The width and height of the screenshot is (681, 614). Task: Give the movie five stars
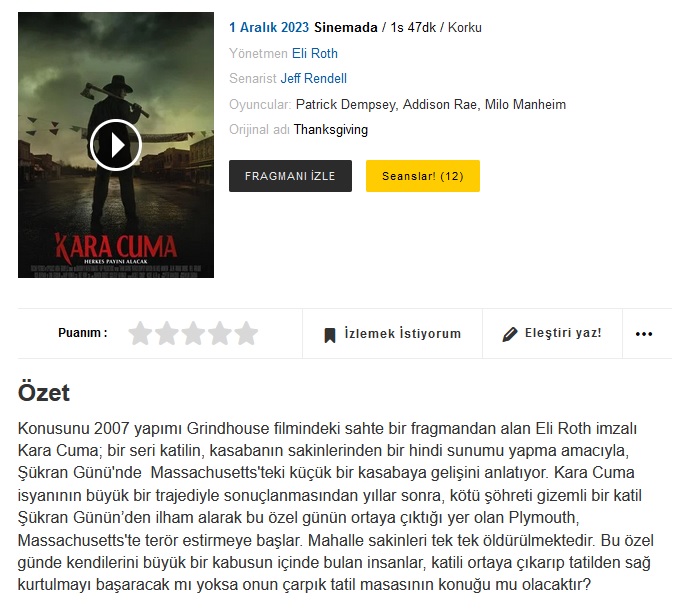pyautogui.click(x=246, y=333)
